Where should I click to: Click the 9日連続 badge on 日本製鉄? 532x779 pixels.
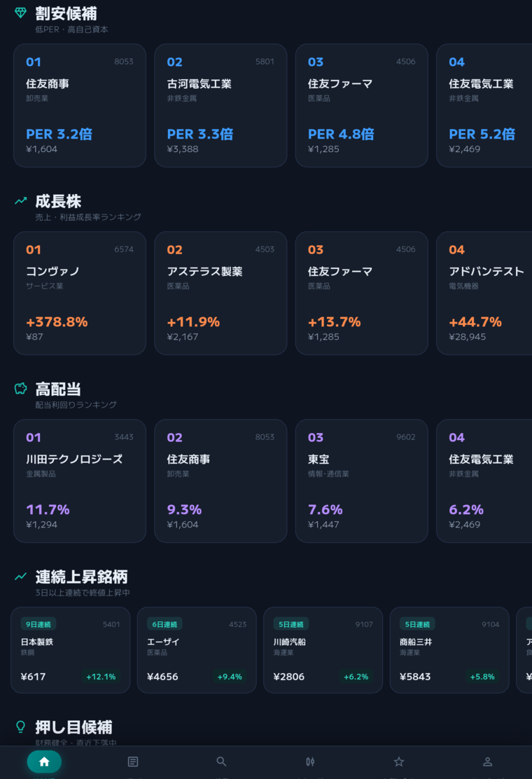(38, 624)
